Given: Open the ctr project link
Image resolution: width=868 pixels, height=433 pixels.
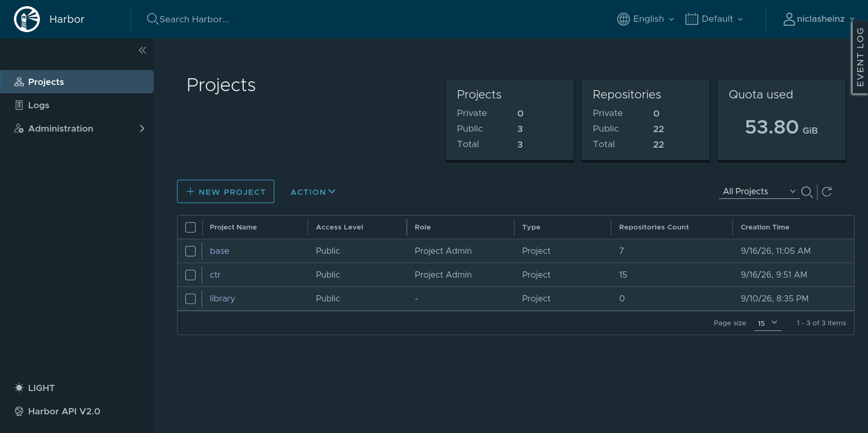Looking at the screenshot, I should (x=215, y=275).
